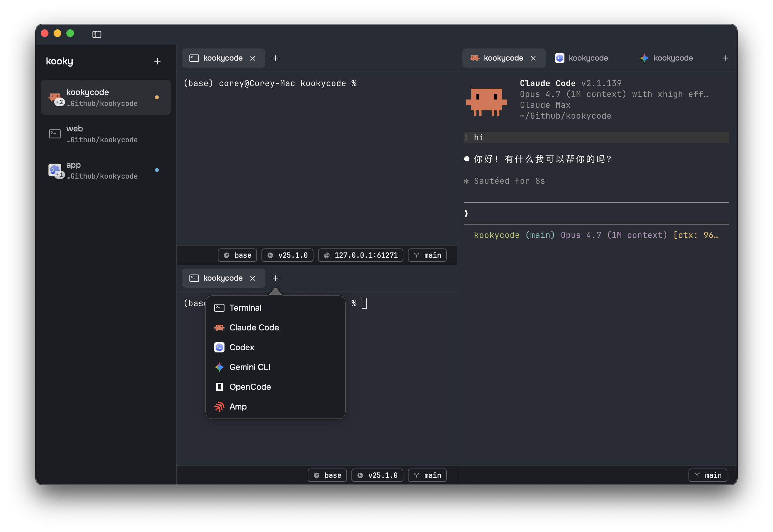Open the web workspace in sidebar
773x532 pixels.
[106, 134]
